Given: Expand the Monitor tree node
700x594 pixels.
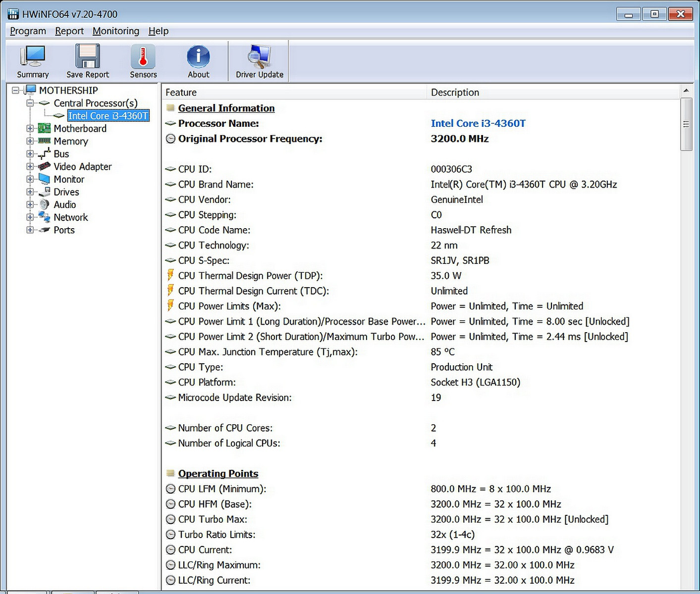Looking at the screenshot, I should tap(30, 179).
